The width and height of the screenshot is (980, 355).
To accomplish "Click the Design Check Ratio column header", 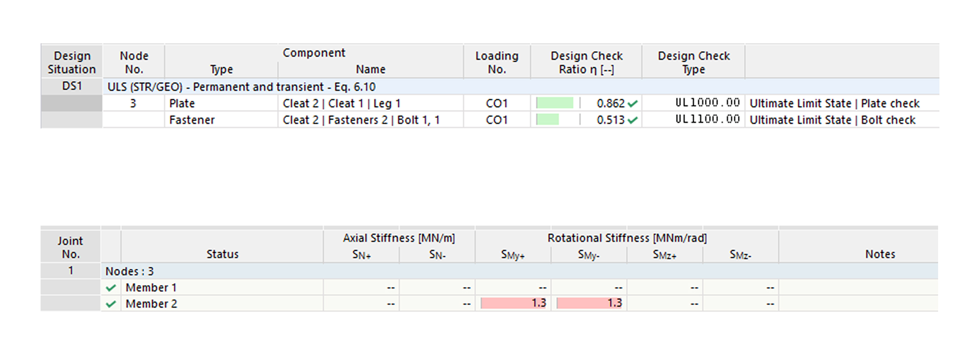I will pos(586,62).
